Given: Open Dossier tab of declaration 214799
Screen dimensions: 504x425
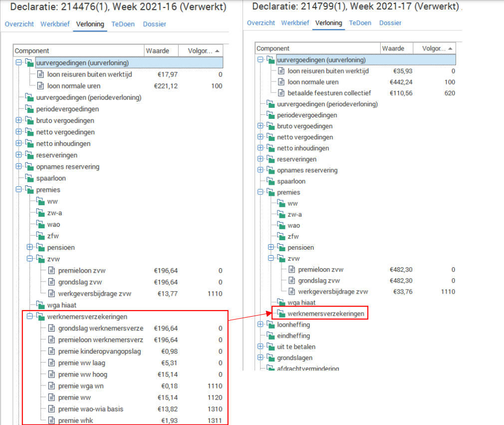Looking at the screenshot, I should 390,23.
